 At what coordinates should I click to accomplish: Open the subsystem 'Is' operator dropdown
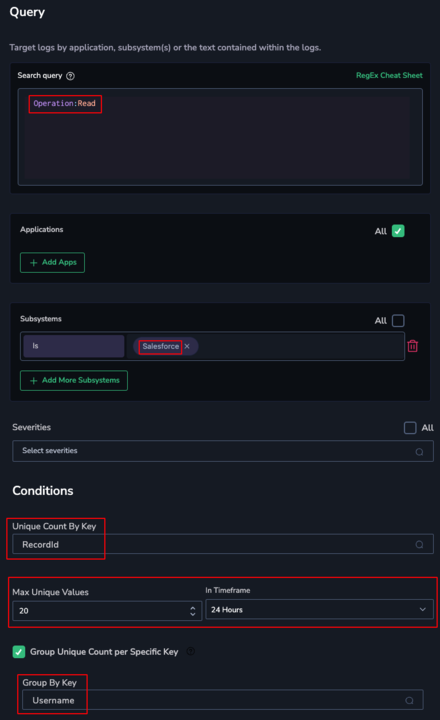click(x=74, y=346)
